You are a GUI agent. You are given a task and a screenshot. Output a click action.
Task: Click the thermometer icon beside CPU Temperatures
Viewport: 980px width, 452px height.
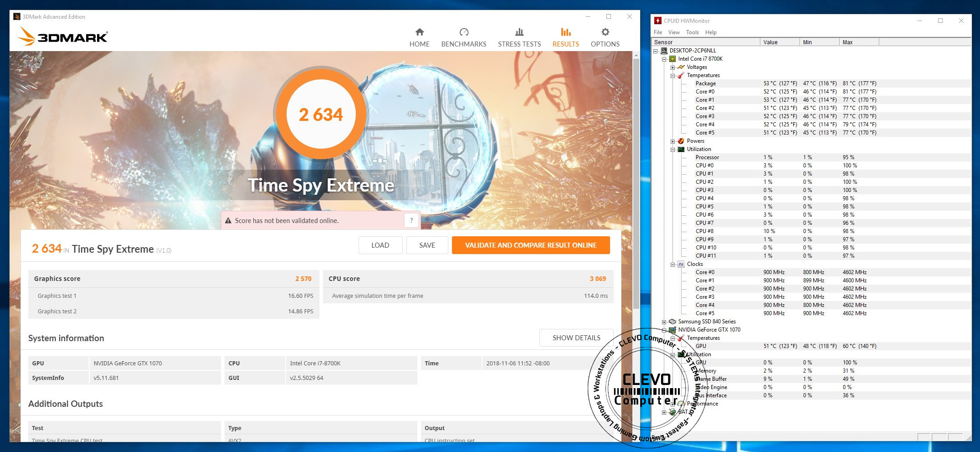[681, 75]
